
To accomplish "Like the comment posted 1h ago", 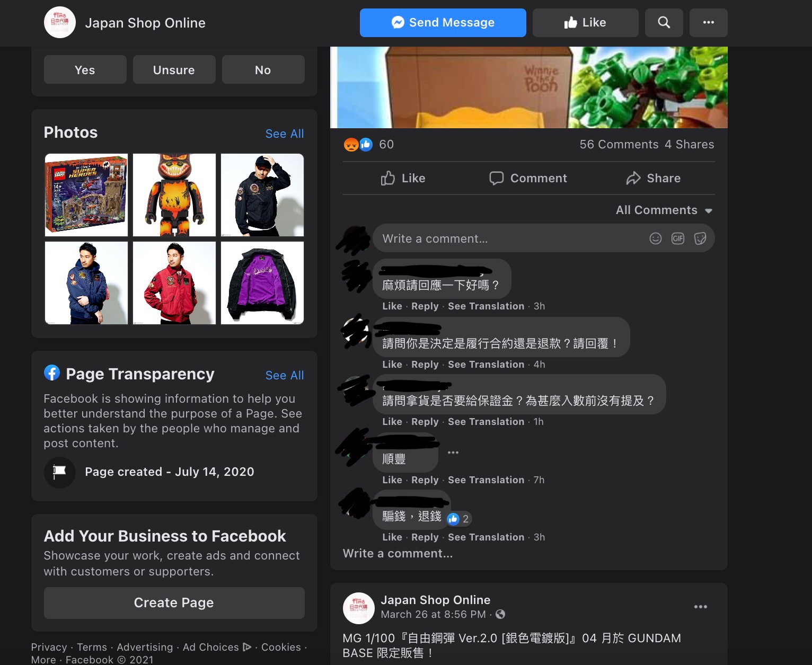I will click(x=392, y=422).
